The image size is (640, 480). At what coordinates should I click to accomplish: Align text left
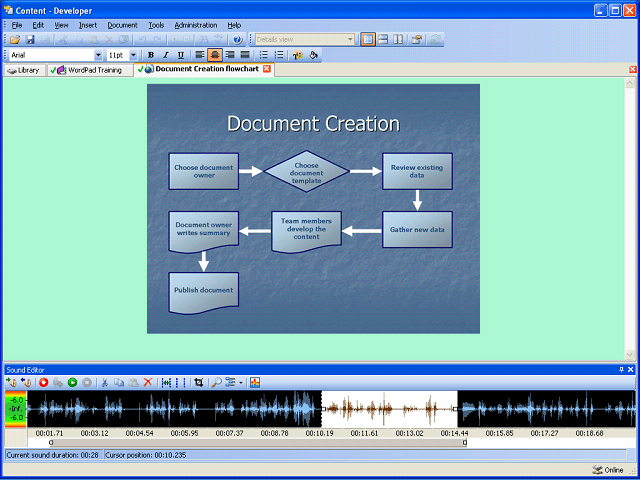pos(199,55)
